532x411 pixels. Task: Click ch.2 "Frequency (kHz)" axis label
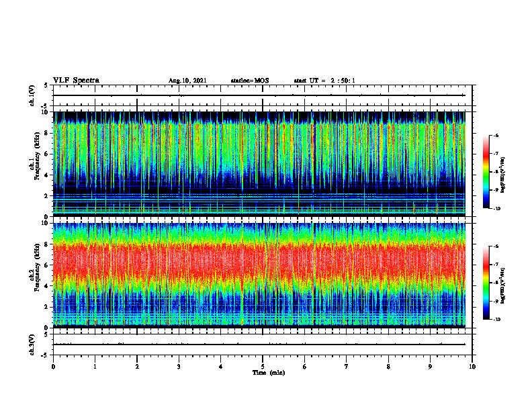pyautogui.click(x=37, y=267)
